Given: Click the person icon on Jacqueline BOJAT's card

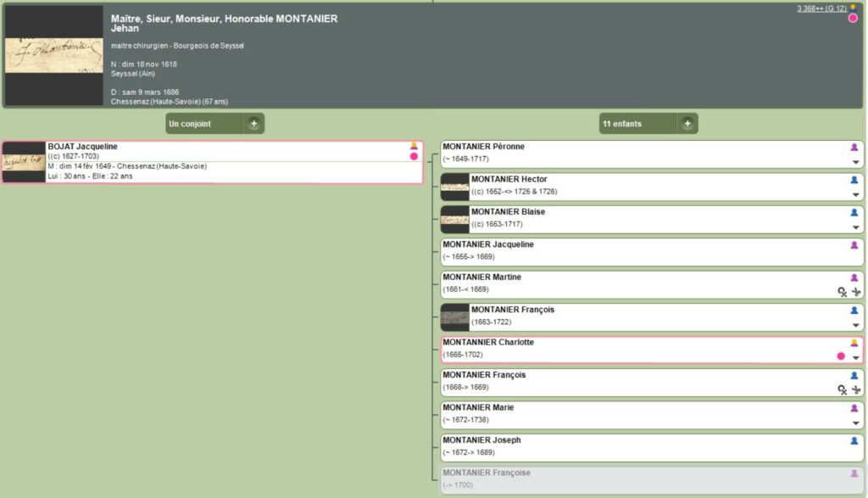Looking at the screenshot, I should (414, 146).
